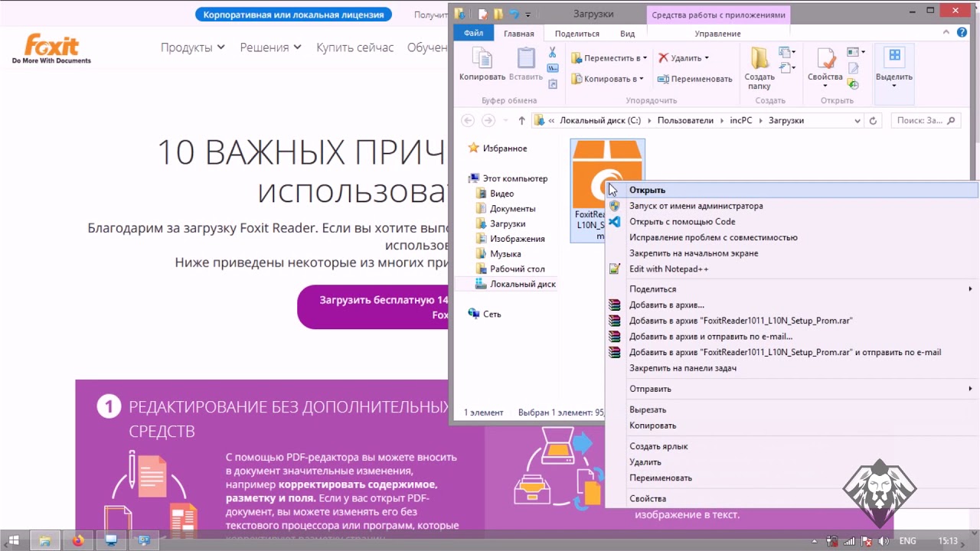This screenshot has width=980, height=551.
Task: Switch to the 'Поделиться' ribbon tab
Action: point(577,34)
